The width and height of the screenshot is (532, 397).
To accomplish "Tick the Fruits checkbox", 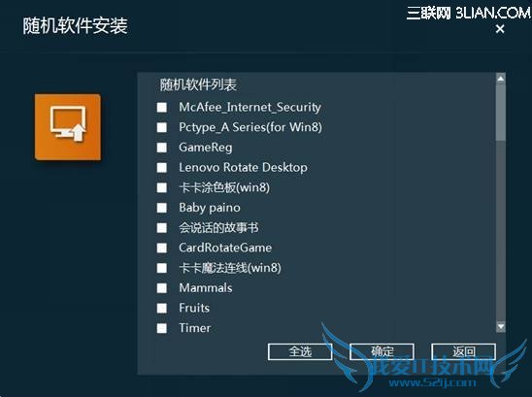I will [162, 308].
